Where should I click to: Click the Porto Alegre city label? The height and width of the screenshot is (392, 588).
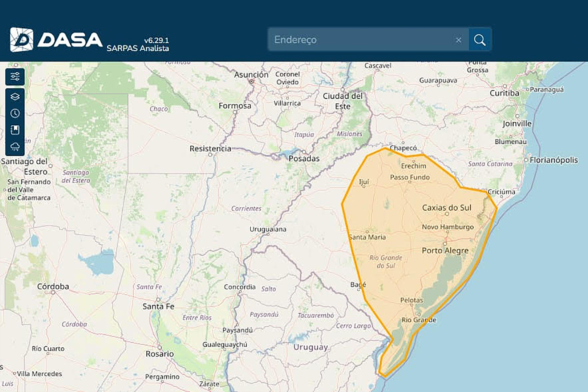coord(445,251)
